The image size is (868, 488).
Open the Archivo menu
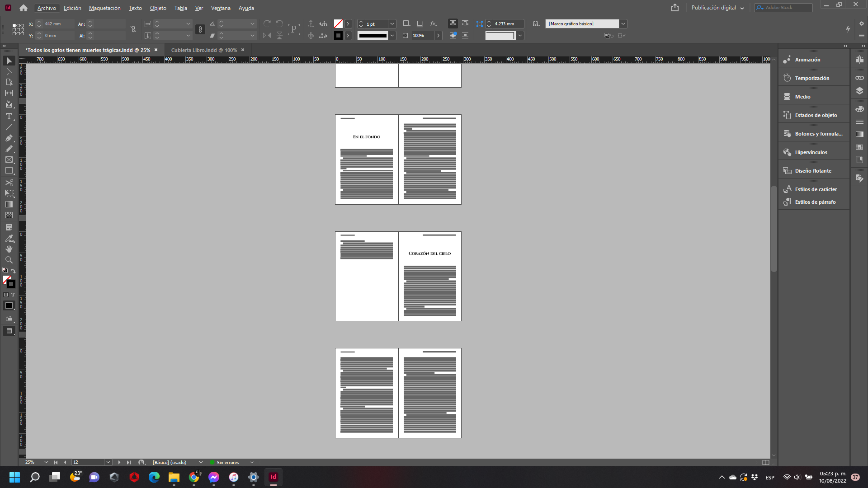coord(47,8)
